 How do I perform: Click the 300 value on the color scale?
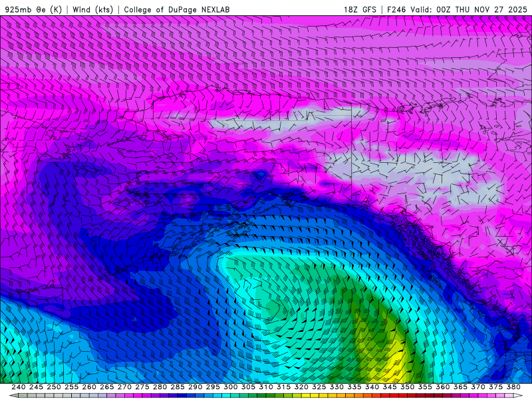tap(230, 387)
